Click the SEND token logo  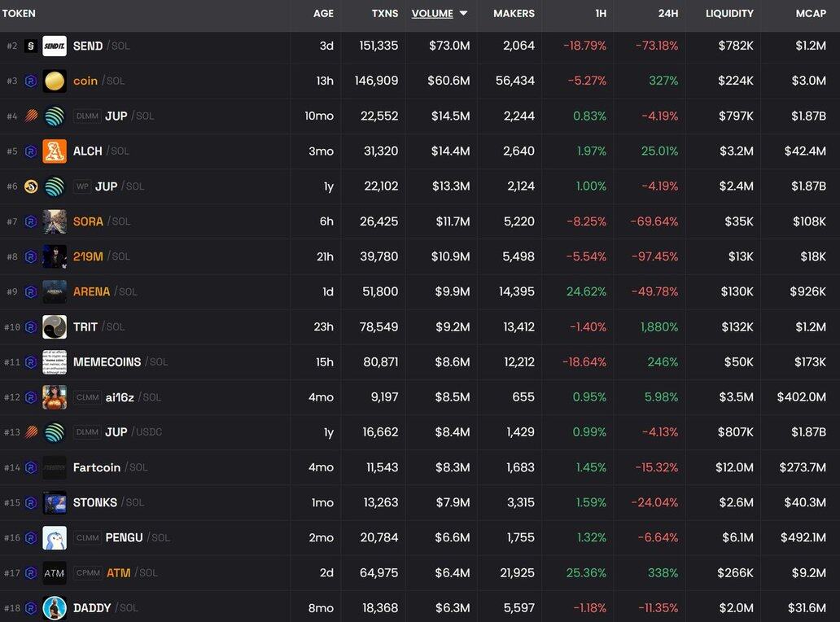click(55, 46)
